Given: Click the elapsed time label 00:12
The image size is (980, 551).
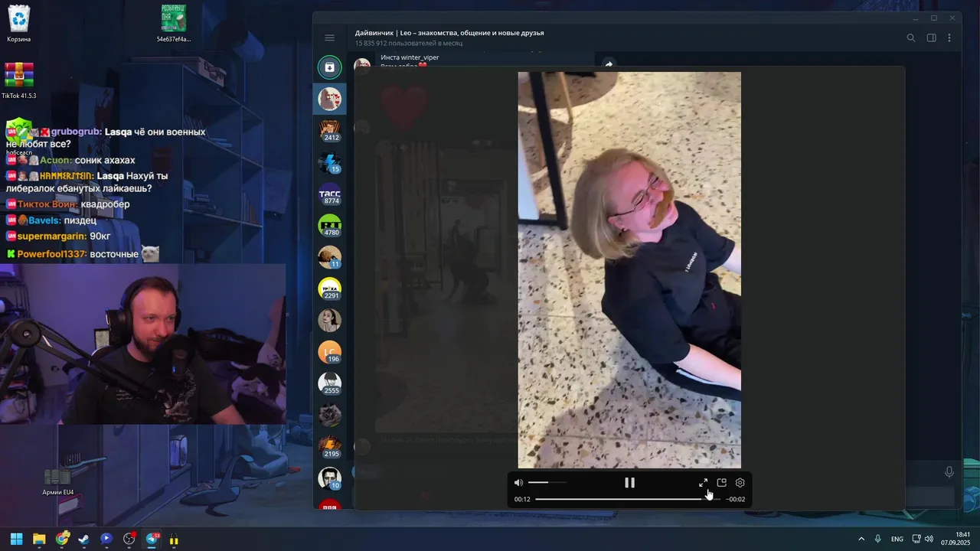Looking at the screenshot, I should point(522,499).
